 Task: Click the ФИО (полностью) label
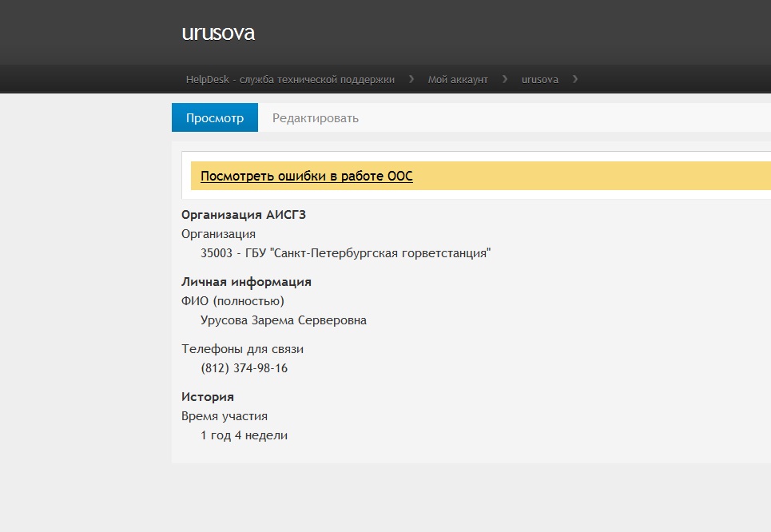(x=232, y=301)
